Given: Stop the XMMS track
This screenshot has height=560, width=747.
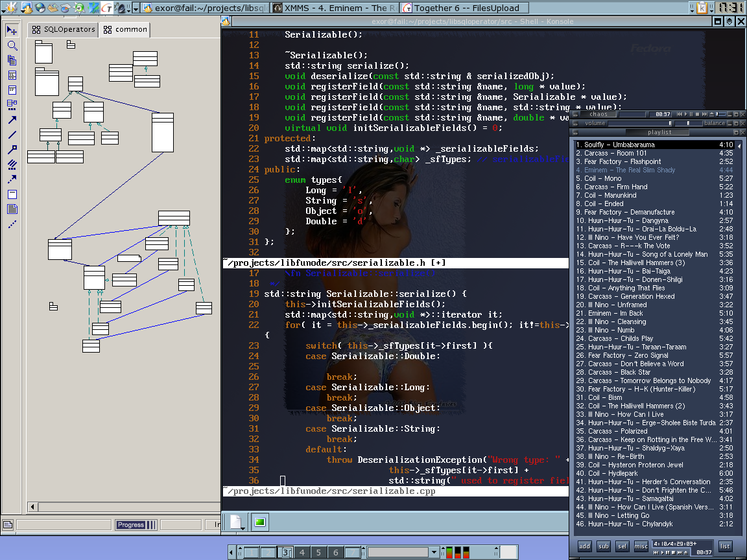Looking at the screenshot, I should pyautogui.click(x=698, y=114).
